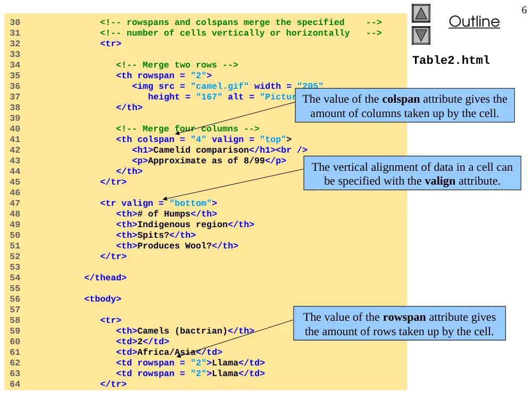Viewport: 532px width, 399px height.
Task: Select the 'Approximate as of 8/99' paragraph code
Action: [209, 161]
